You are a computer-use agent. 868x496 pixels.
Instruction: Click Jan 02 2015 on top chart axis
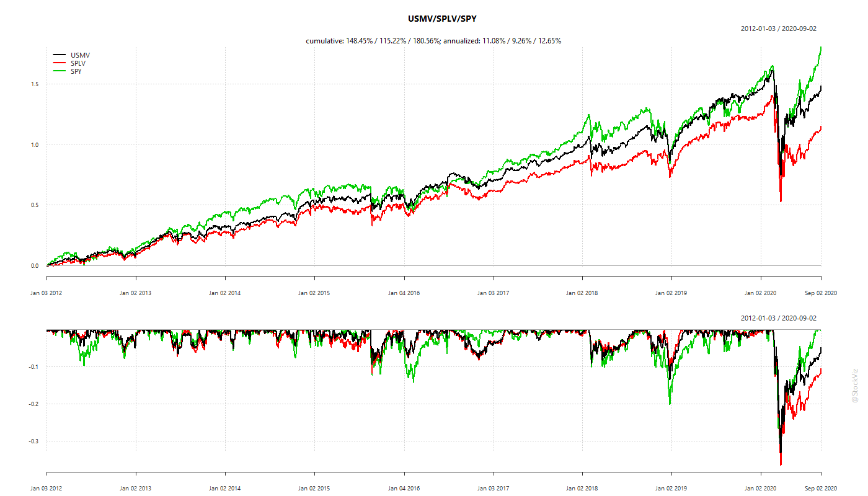click(314, 293)
